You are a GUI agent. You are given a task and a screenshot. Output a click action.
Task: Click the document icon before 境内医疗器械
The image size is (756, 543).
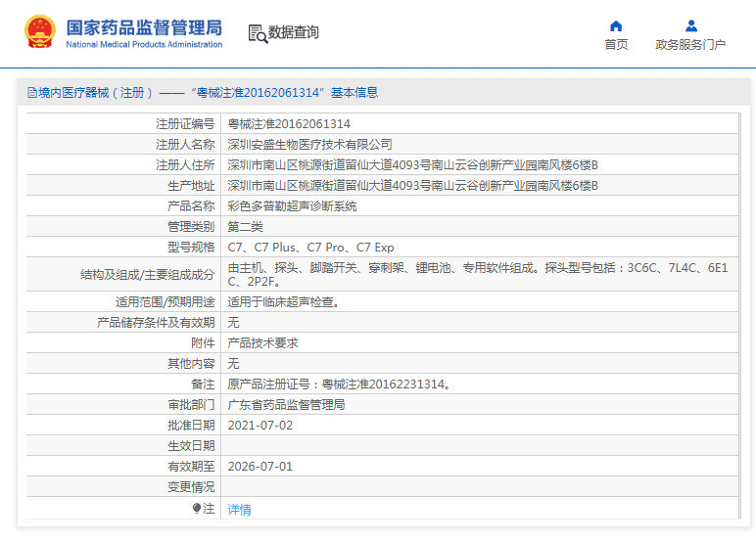pyautogui.click(x=31, y=93)
